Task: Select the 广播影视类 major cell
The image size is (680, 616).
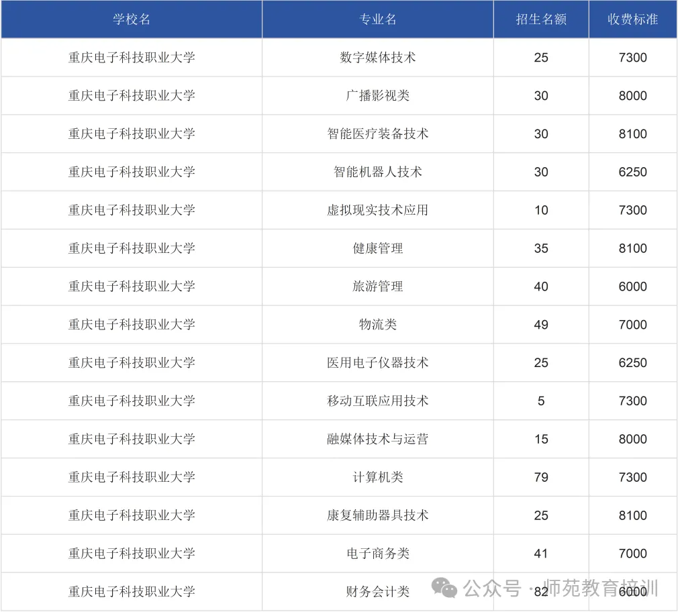Action: [x=378, y=95]
